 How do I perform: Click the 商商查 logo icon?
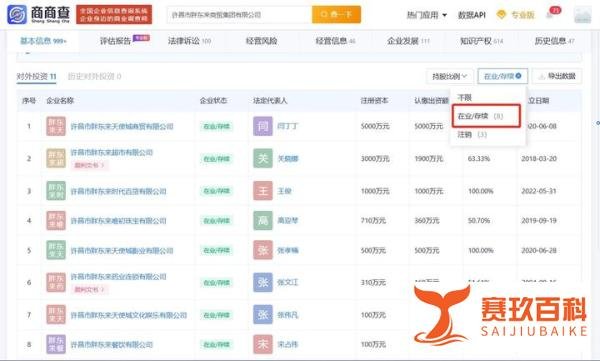(17, 15)
